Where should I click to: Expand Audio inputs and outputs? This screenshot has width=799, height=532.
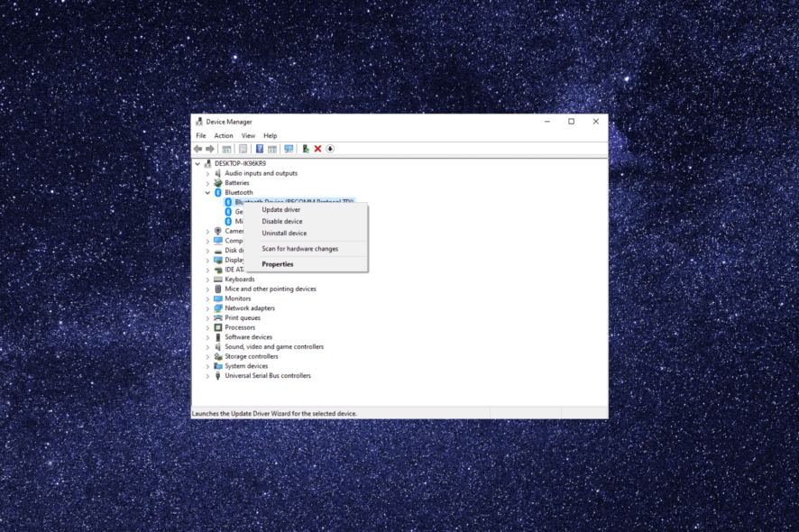tap(207, 174)
